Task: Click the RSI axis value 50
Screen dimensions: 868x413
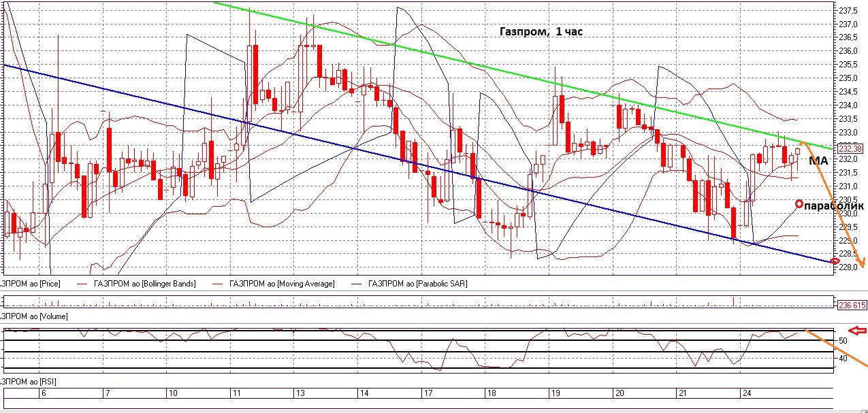Action: [843, 340]
